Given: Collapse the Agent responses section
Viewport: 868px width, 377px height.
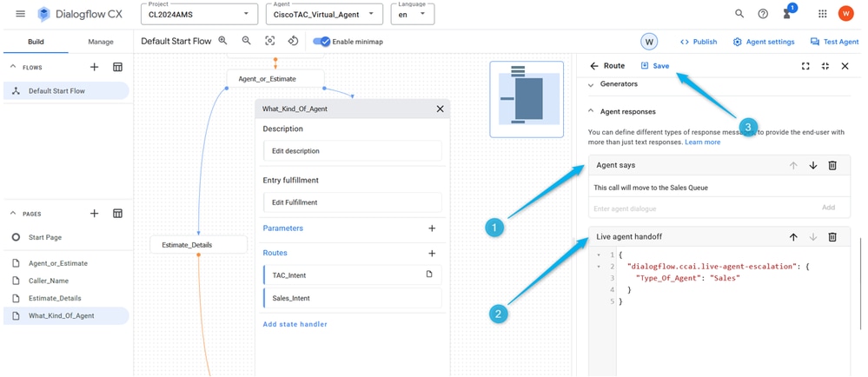Looking at the screenshot, I should pos(591,111).
